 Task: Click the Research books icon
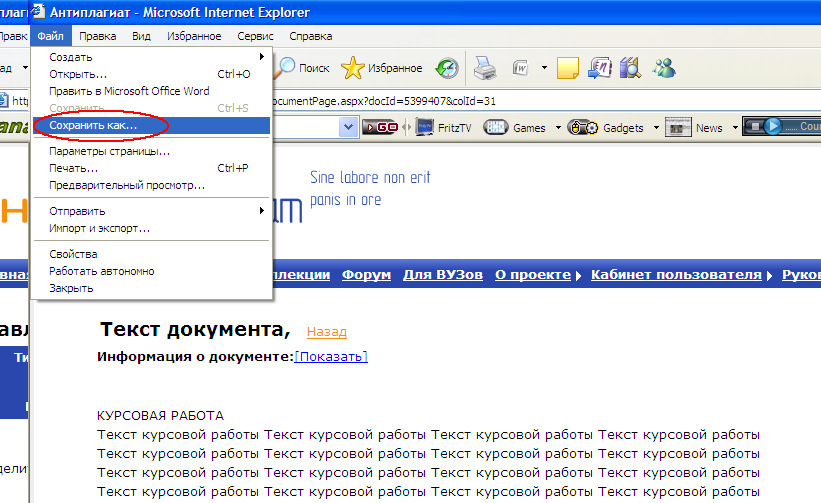pos(630,68)
